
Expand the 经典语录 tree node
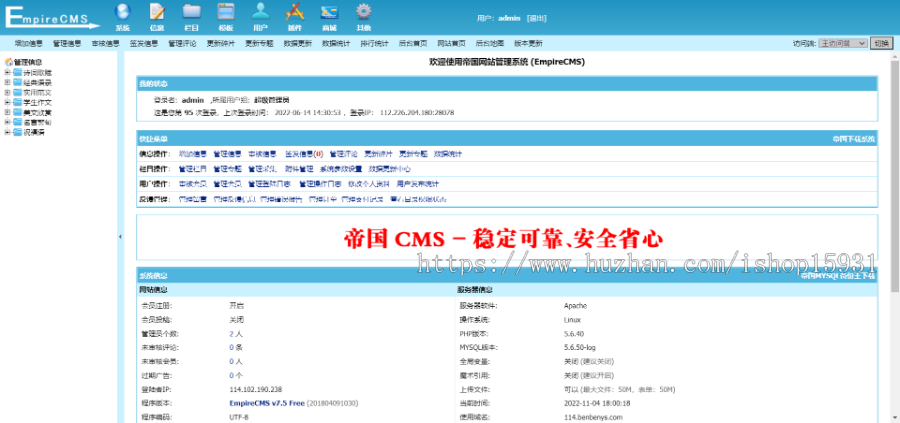7,82
